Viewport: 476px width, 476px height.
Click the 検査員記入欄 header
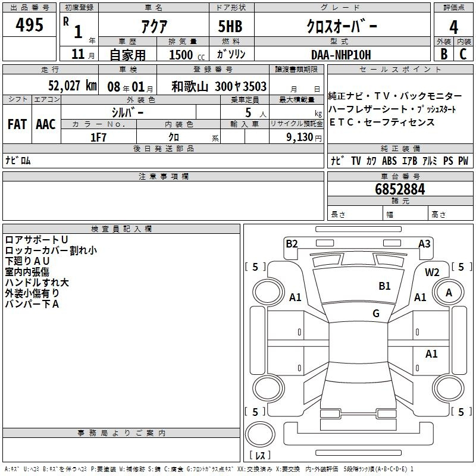tap(121, 229)
